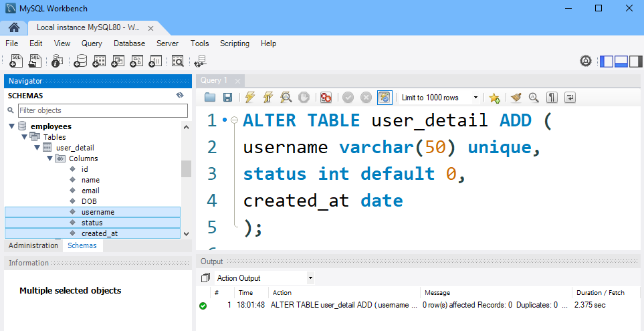The height and width of the screenshot is (331, 644).
Task: Toggle invisible characters display
Action: tap(552, 98)
